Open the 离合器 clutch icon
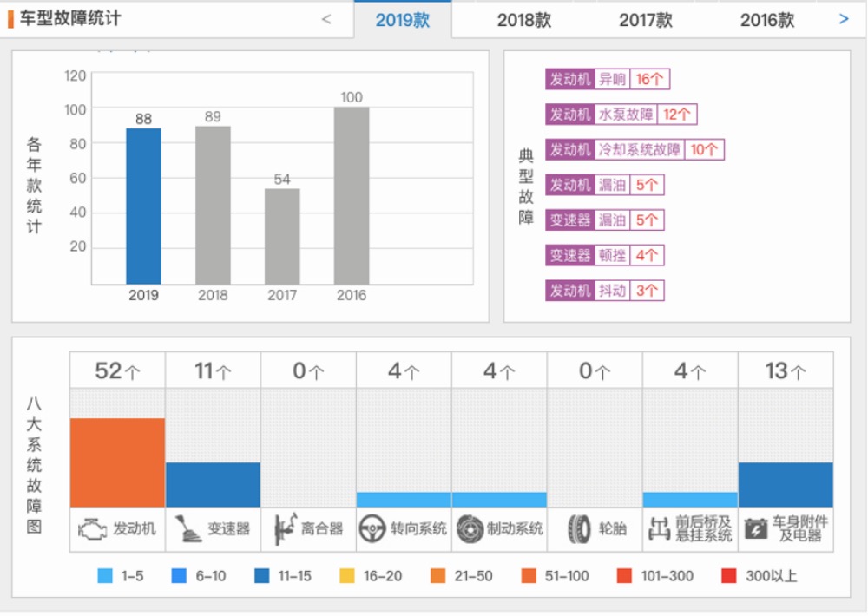868x616 pixels. click(x=282, y=529)
